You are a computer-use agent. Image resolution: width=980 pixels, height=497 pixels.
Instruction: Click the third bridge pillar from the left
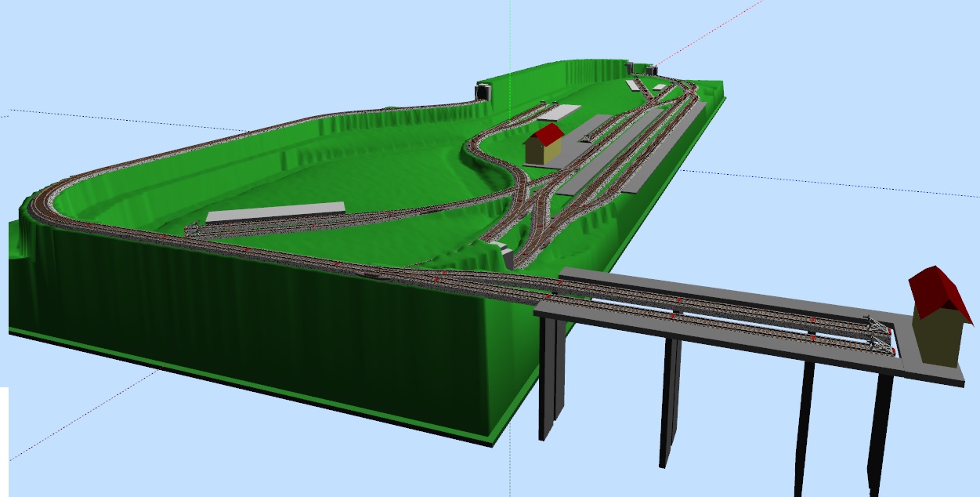pos(805,423)
